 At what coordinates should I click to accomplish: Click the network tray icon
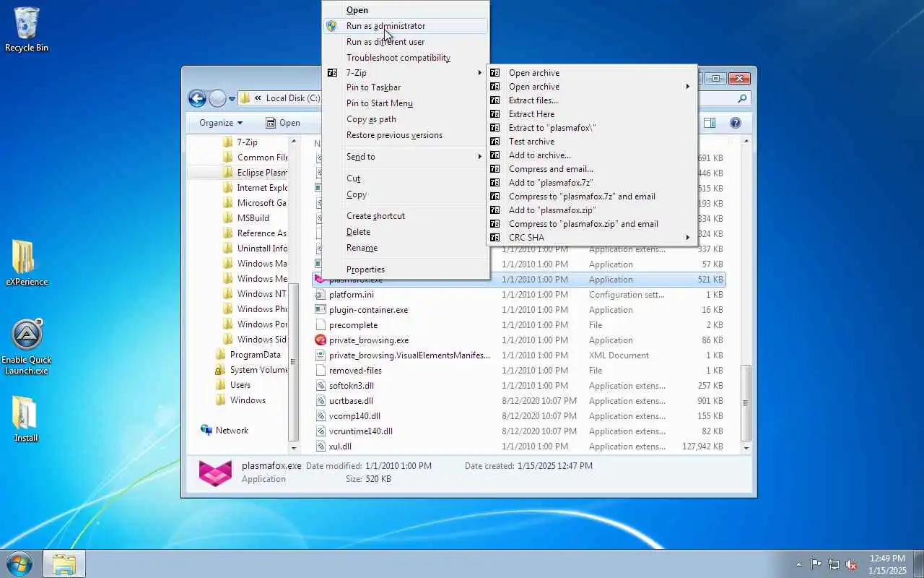(834, 564)
